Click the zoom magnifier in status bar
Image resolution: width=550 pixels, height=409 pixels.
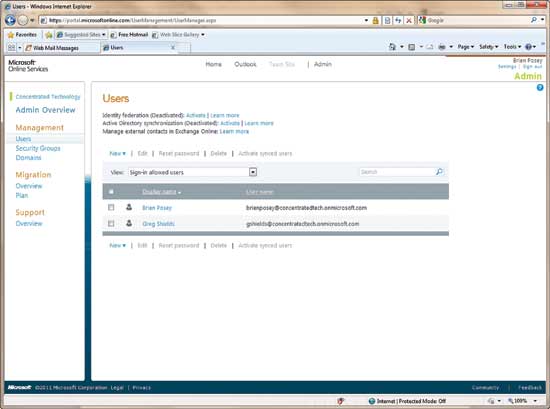point(511,401)
